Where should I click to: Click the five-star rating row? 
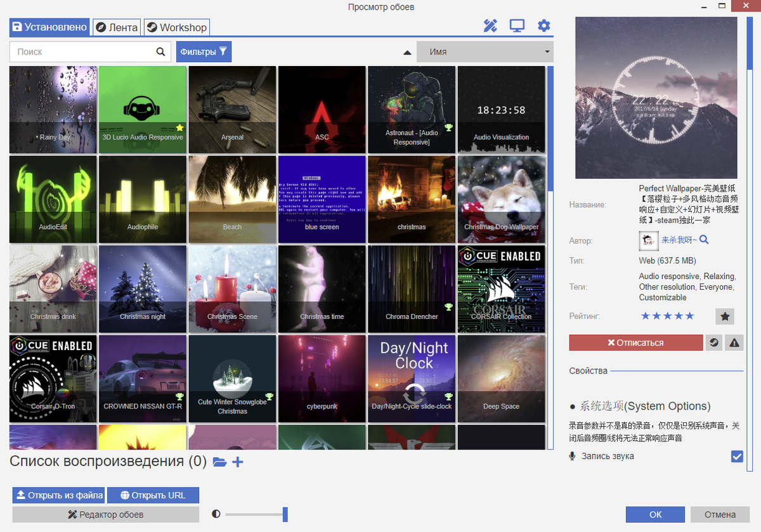pos(667,316)
